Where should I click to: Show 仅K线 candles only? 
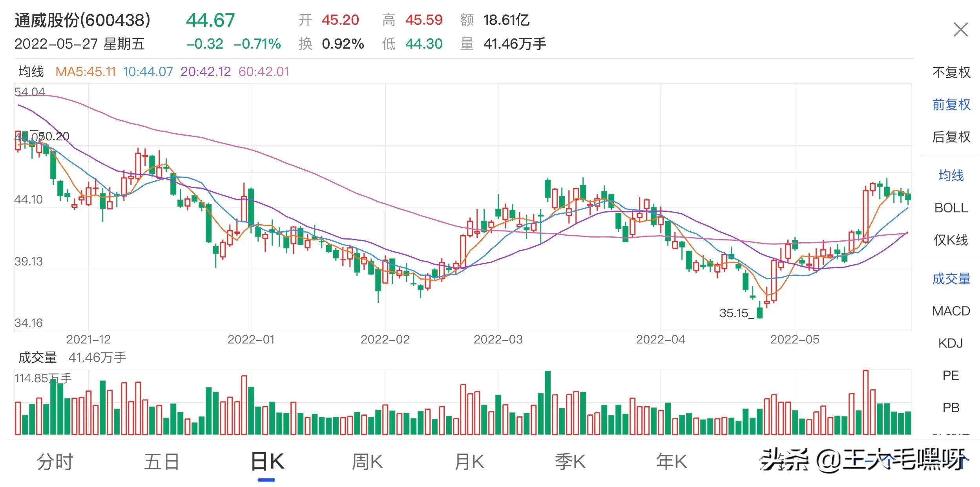951,240
